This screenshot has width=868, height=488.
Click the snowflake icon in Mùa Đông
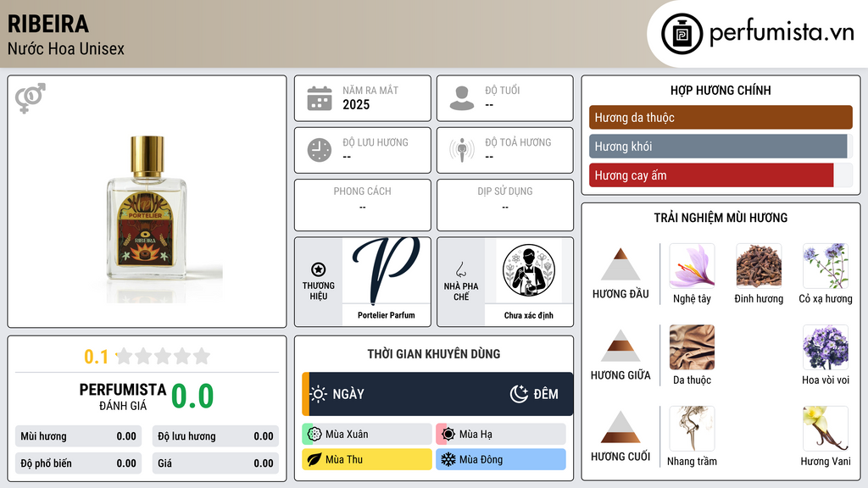[x=448, y=459]
